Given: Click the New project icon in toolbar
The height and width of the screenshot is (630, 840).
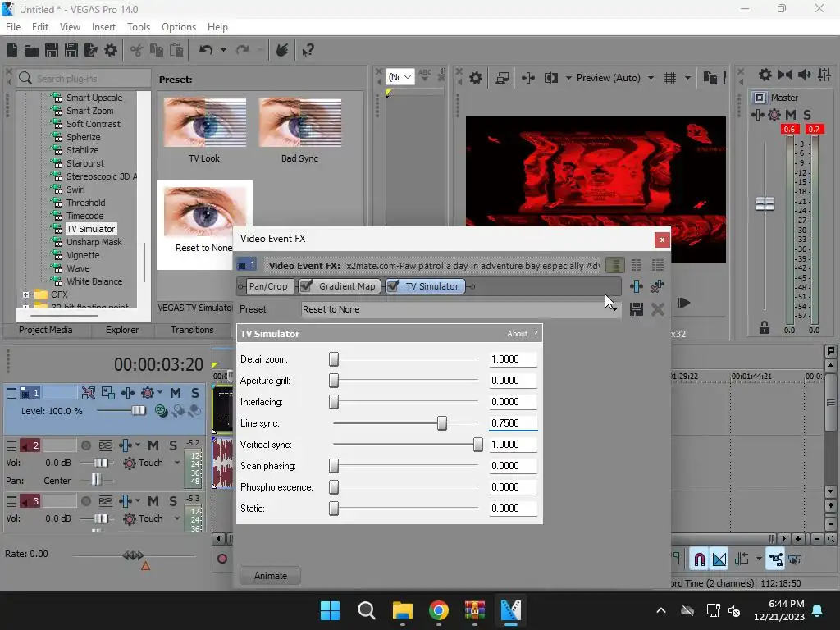Looking at the screenshot, I should coord(12,50).
